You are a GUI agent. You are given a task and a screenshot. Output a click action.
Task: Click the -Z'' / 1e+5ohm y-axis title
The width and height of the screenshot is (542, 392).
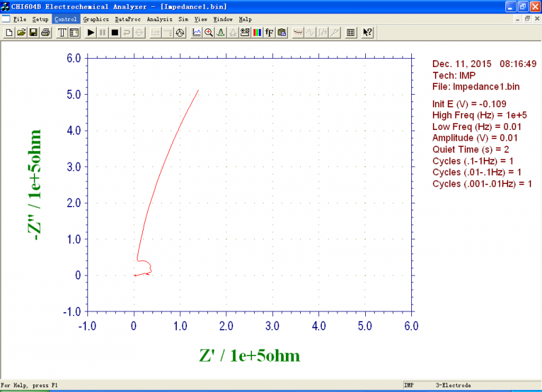(35, 185)
